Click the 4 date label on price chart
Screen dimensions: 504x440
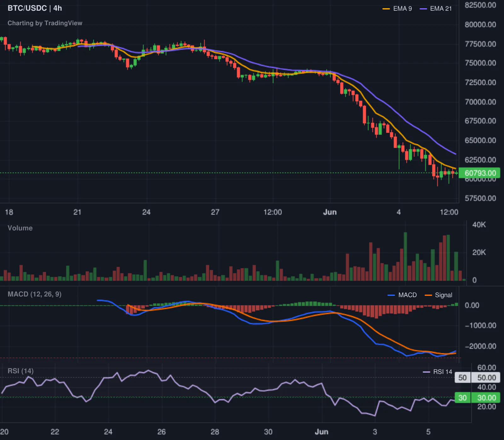point(399,212)
